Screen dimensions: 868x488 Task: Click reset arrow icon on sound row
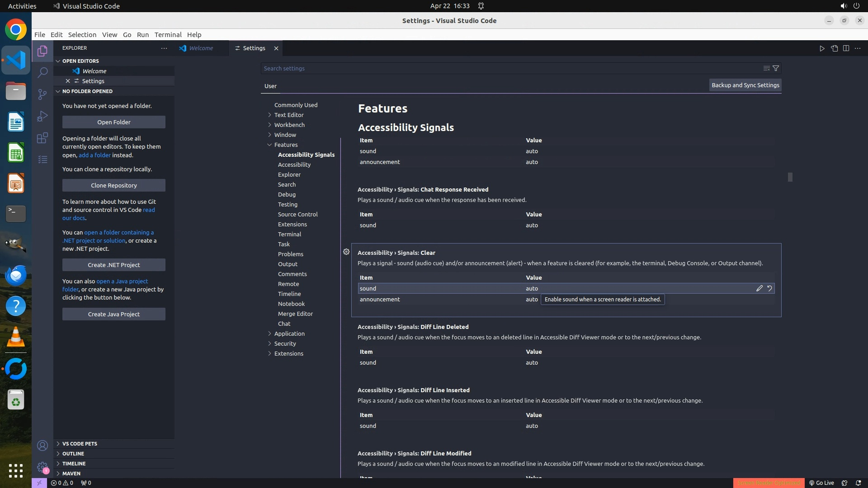point(769,288)
